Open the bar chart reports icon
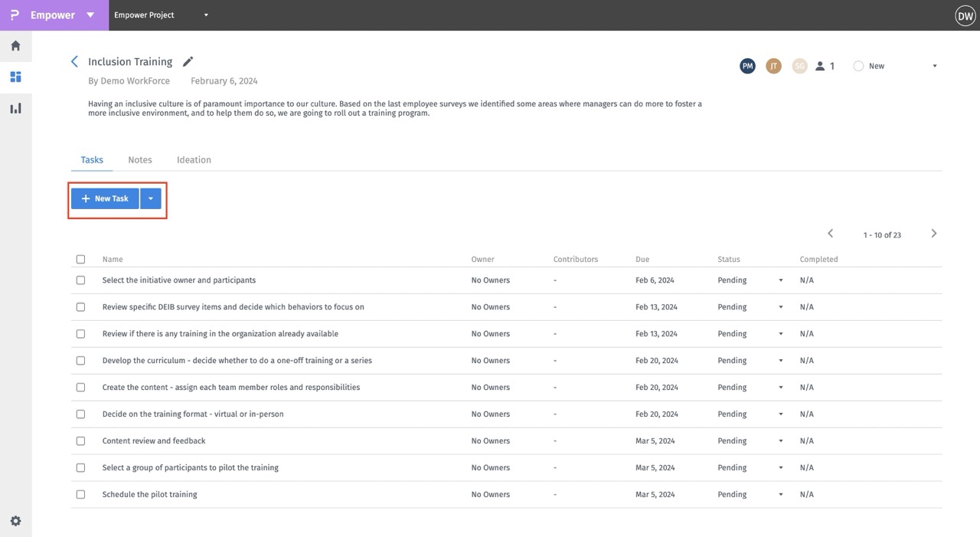 point(15,108)
